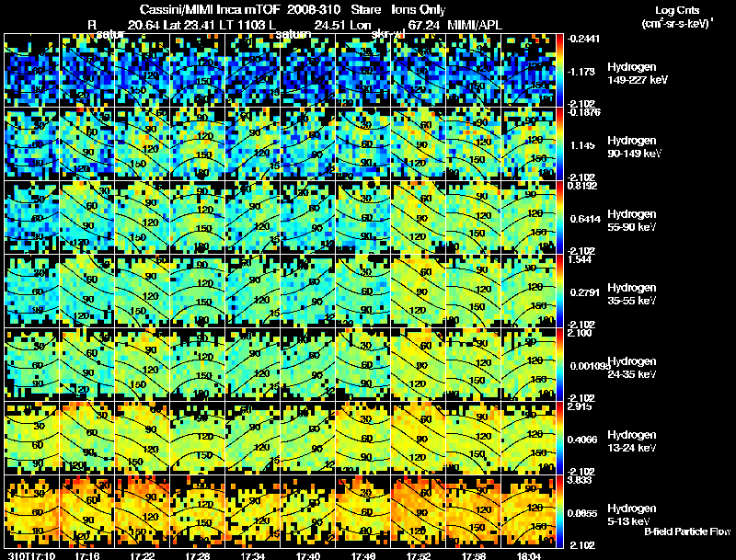Open the 35-55 keV panel at 17:28
This screenshot has height=560, width=736.
tap(198, 291)
